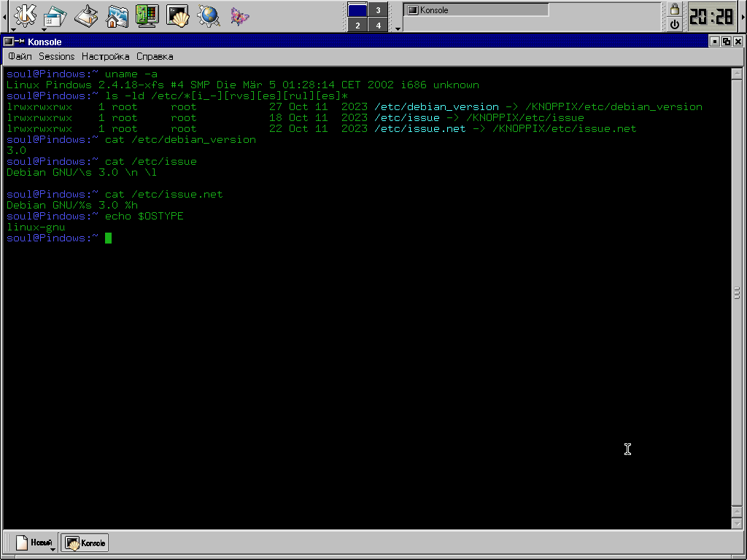Select the Konsole session tab at bottom

click(x=85, y=542)
